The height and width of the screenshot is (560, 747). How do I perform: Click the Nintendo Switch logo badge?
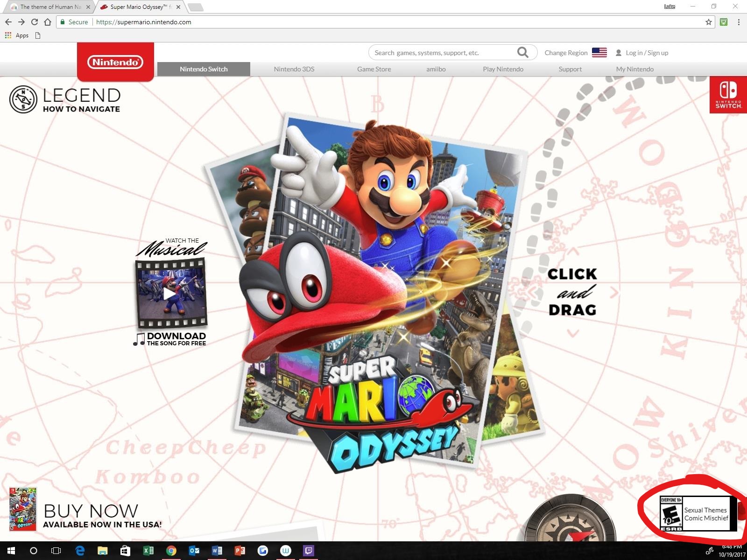(x=728, y=95)
